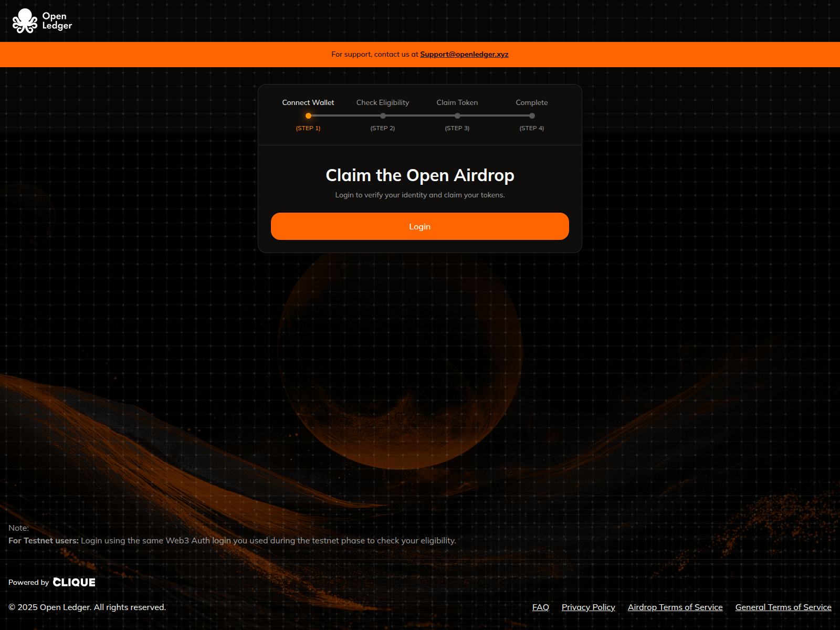The image size is (840, 630).
Task: Open the Privacy Policy link
Action: click(x=589, y=607)
